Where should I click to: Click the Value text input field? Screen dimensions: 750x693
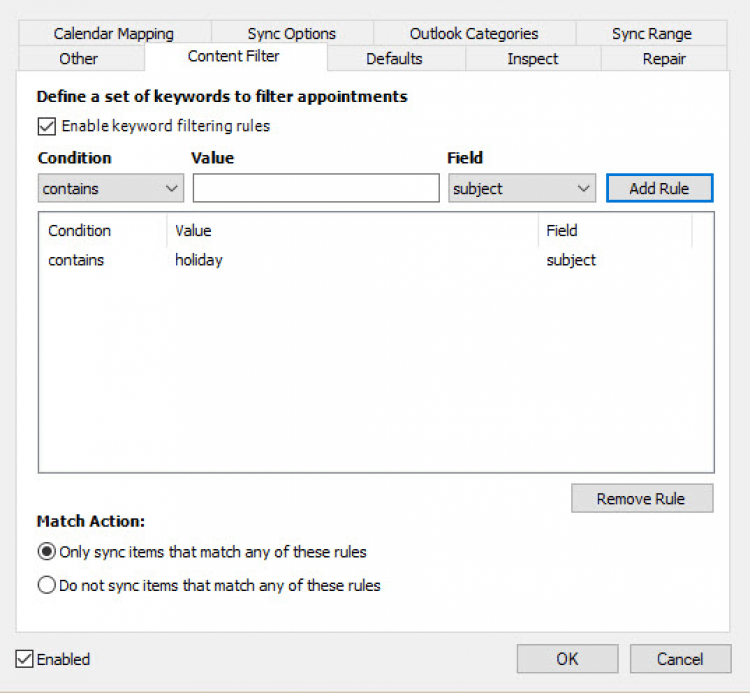(x=316, y=188)
